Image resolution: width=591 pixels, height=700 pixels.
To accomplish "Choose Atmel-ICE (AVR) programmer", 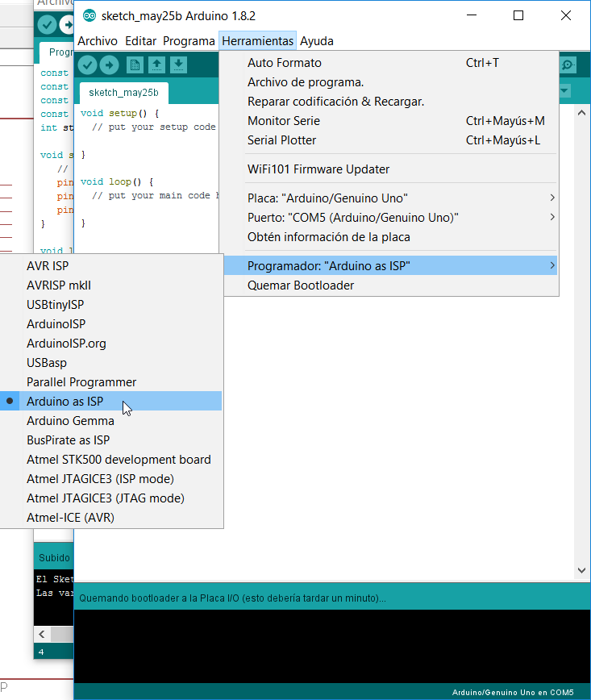I will click(110, 518).
